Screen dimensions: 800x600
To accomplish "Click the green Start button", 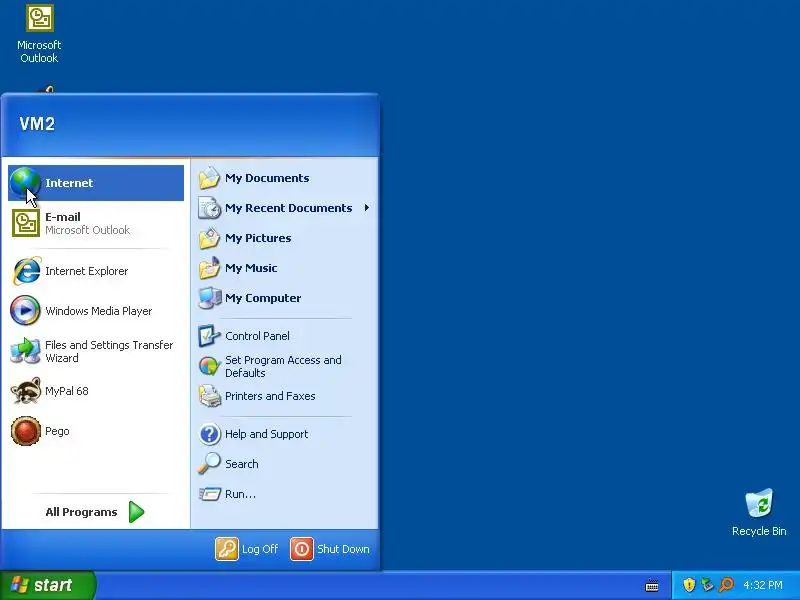I will click(47, 585).
